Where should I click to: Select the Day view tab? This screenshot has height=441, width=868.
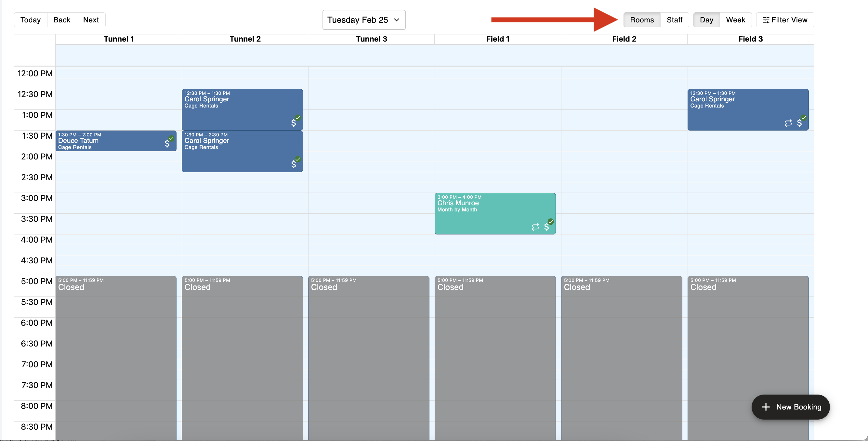[706, 20]
